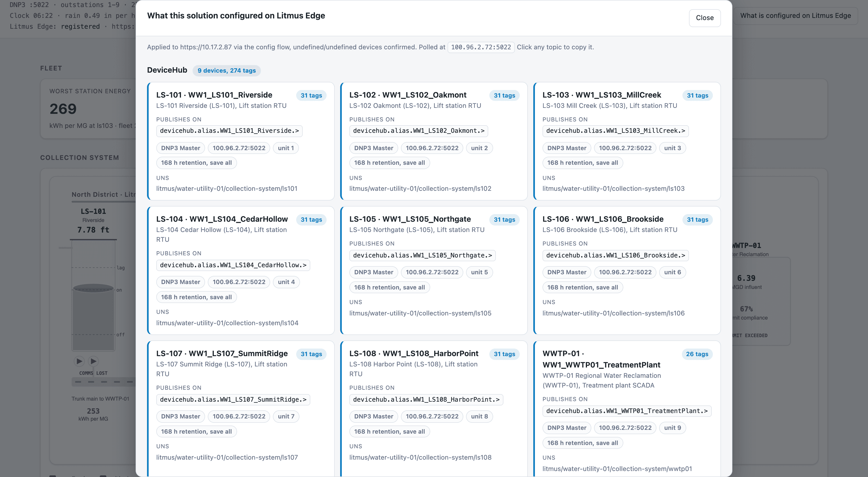Copy topic devicehub.alias.WW1_LS104_CedarHollow.>
868x477 pixels.
pos(233,265)
